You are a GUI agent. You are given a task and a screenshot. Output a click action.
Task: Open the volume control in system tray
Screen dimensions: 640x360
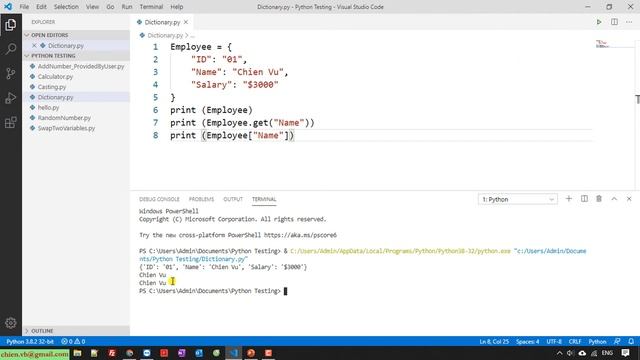click(570, 353)
